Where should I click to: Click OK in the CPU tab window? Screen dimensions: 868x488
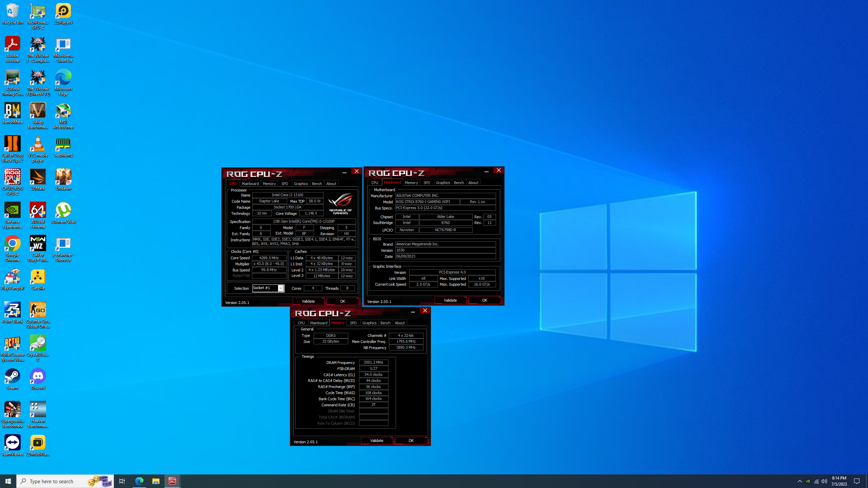(x=342, y=301)
